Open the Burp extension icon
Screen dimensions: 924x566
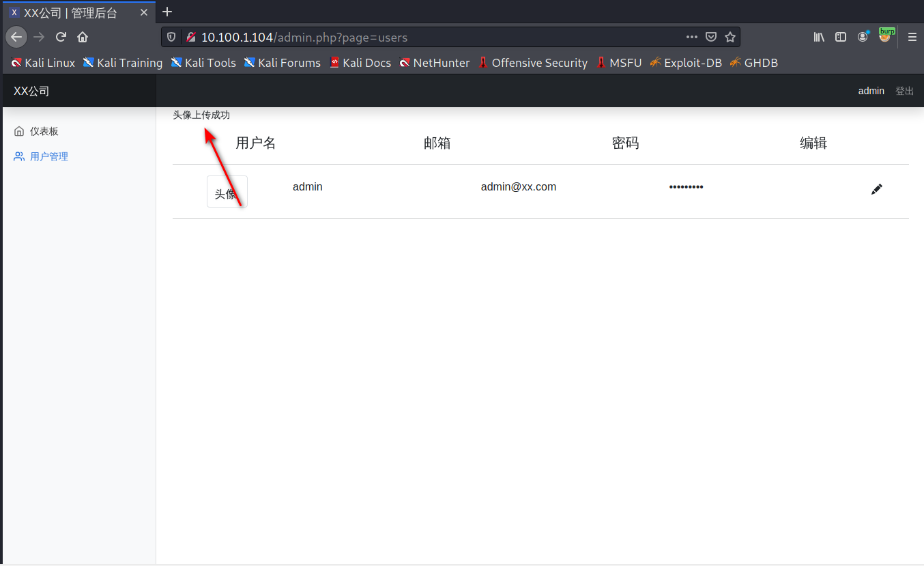coord(885,37)
